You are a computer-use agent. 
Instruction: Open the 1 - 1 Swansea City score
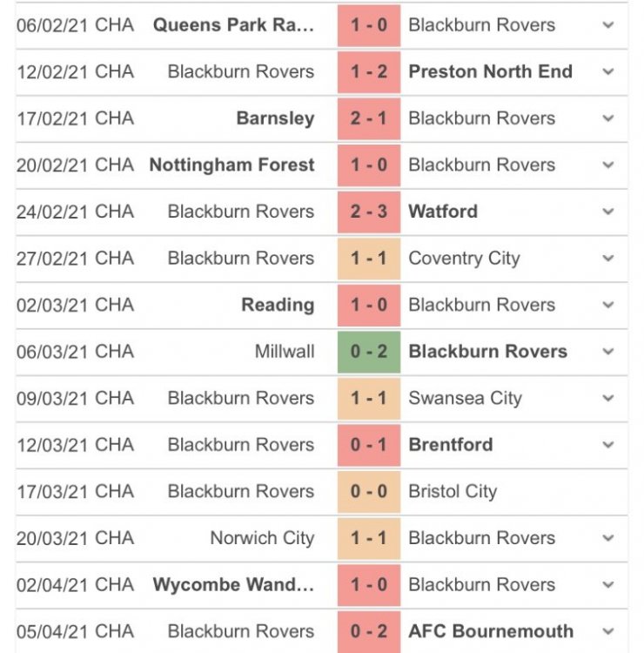369,398
